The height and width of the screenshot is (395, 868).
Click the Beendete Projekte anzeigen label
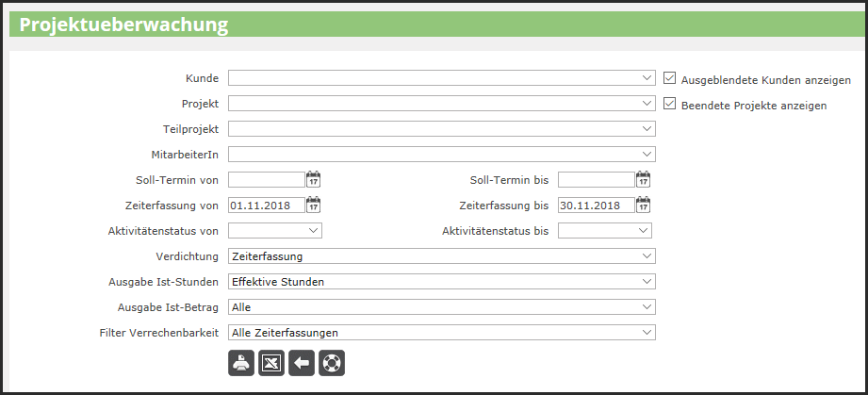pyautogui.click(x=754, y=106)
